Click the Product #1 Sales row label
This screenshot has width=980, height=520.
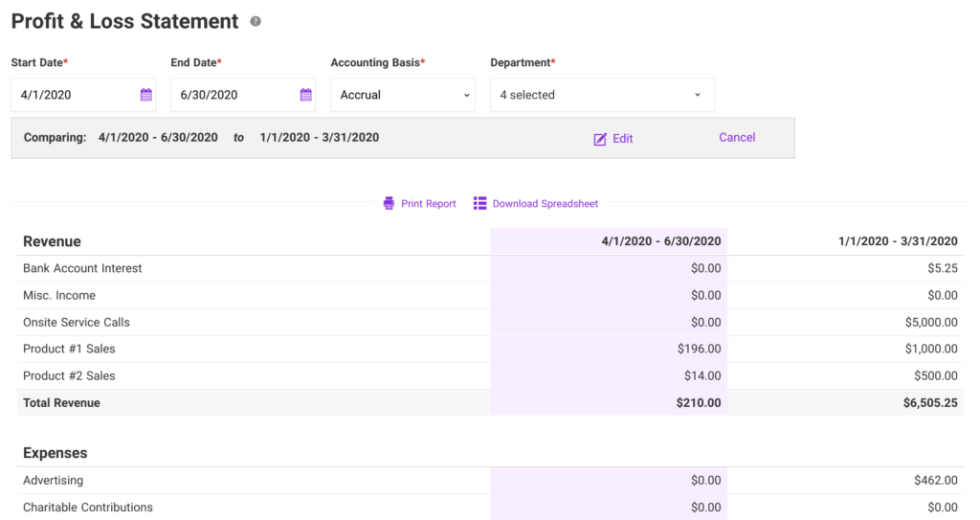(x=69, y=350)
